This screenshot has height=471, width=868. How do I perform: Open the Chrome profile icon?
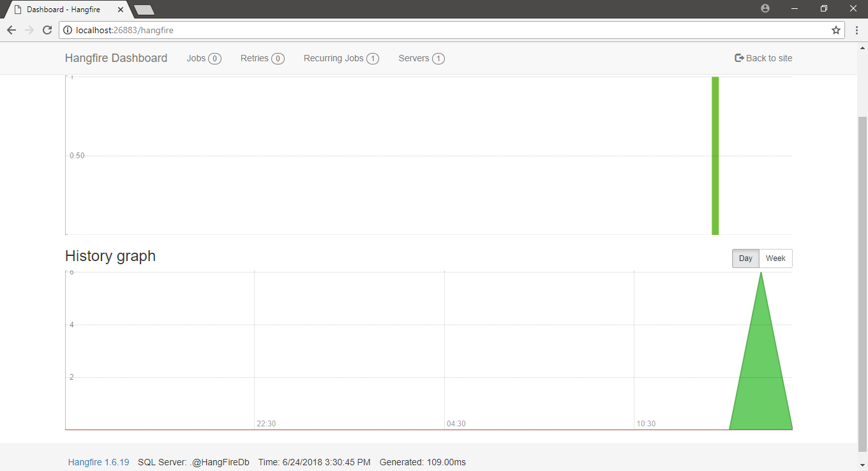(x=765, y=8)
